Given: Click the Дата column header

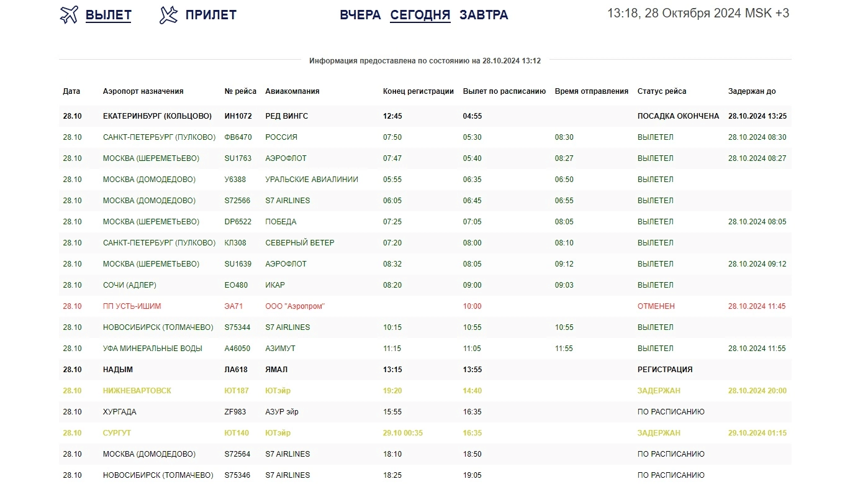Looking at the screenshot, I should (71, 91).
